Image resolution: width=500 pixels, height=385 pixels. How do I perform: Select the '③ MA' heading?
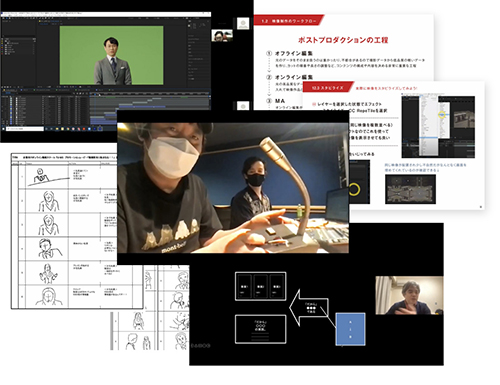pos(276,101)
